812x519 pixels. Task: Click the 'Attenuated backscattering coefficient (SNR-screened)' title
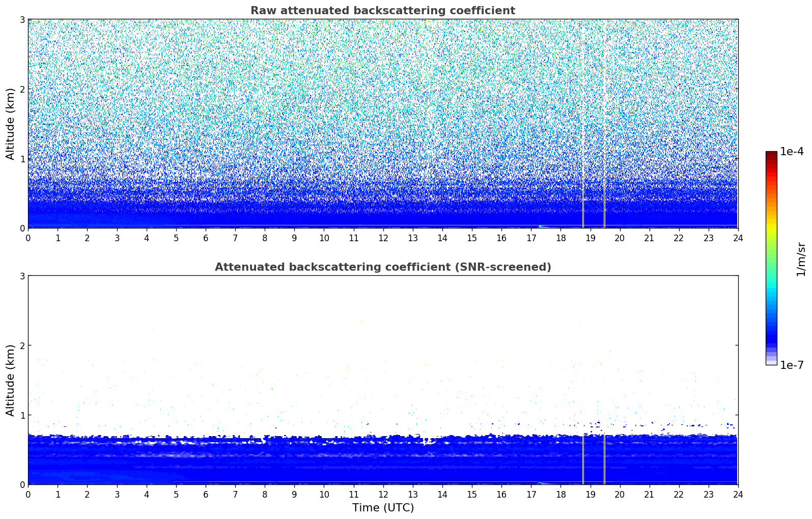click(x=383, y=267)
